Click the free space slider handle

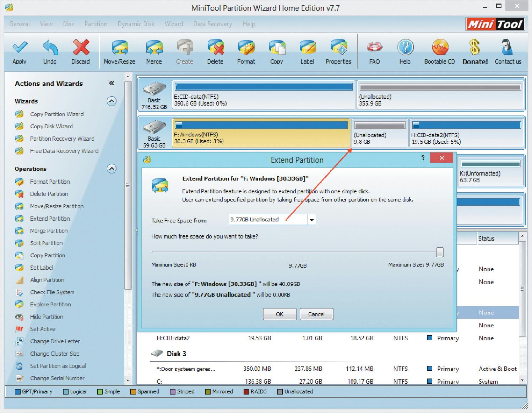point(440,252)
